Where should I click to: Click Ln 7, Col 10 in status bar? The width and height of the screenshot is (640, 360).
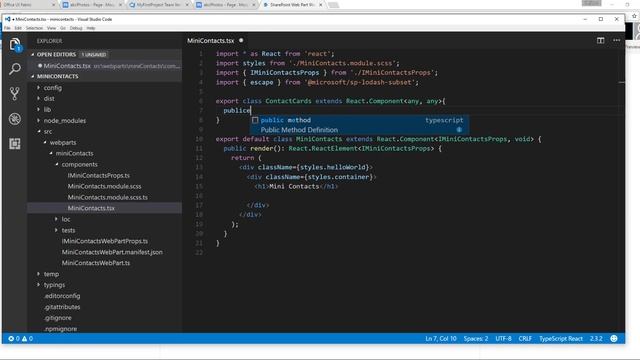[x=441, y=338]
